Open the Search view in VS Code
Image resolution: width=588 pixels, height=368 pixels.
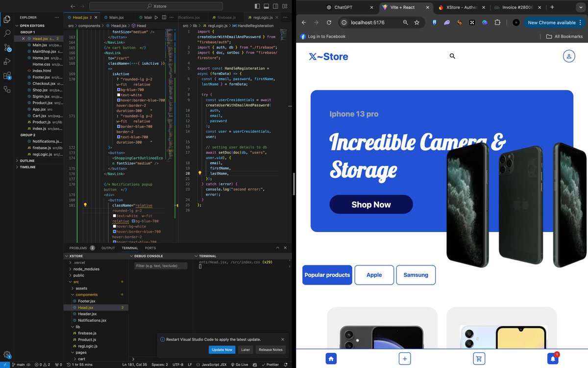pos(7,33)
